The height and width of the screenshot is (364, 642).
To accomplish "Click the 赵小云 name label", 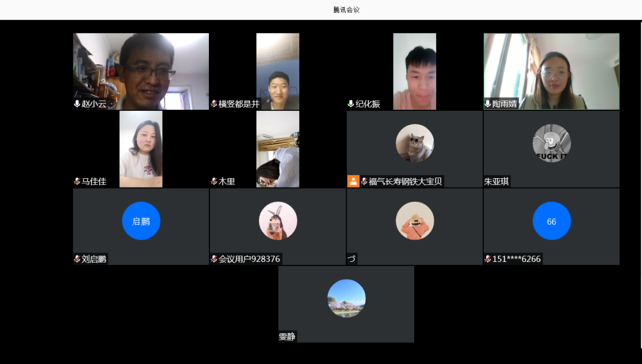I will (94, 104).
